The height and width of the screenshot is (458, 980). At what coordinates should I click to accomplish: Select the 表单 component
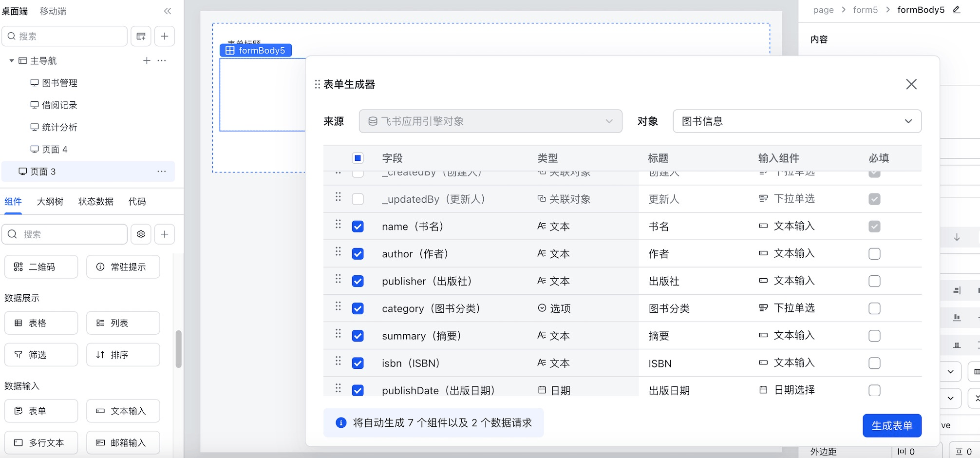pyautogui.click(x=41, y=411)
